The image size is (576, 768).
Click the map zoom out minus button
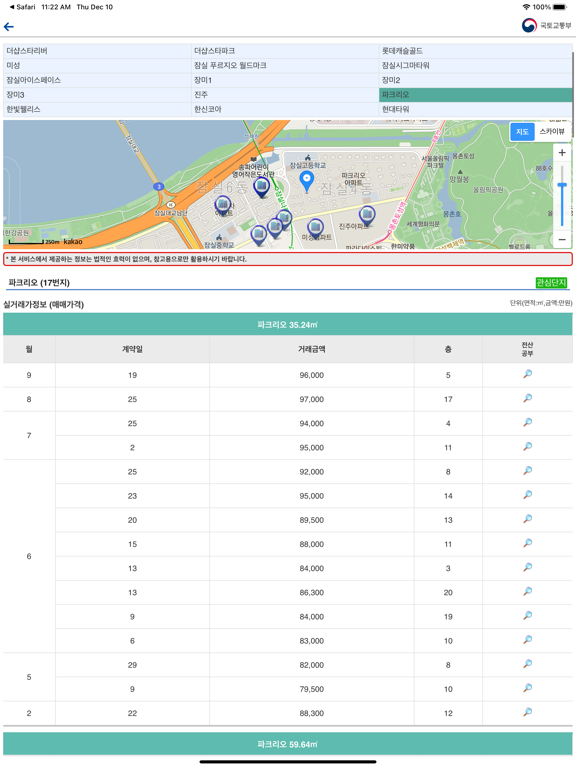tap(562, 240)
